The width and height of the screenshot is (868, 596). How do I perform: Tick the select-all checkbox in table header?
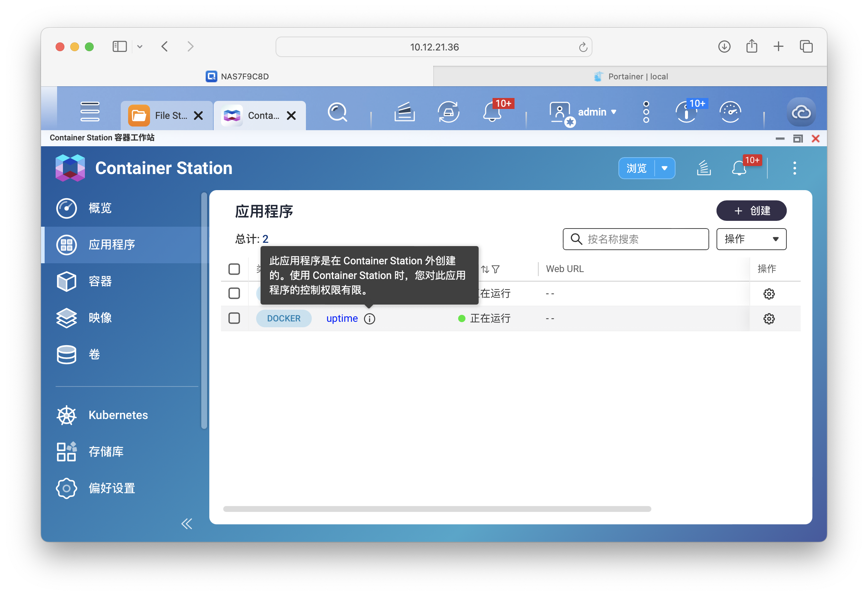(234, 269)
